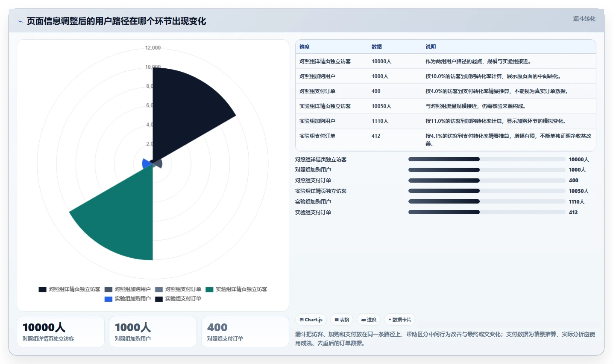Toggle legend swatch for 对照组支付订单

[159, 289]
